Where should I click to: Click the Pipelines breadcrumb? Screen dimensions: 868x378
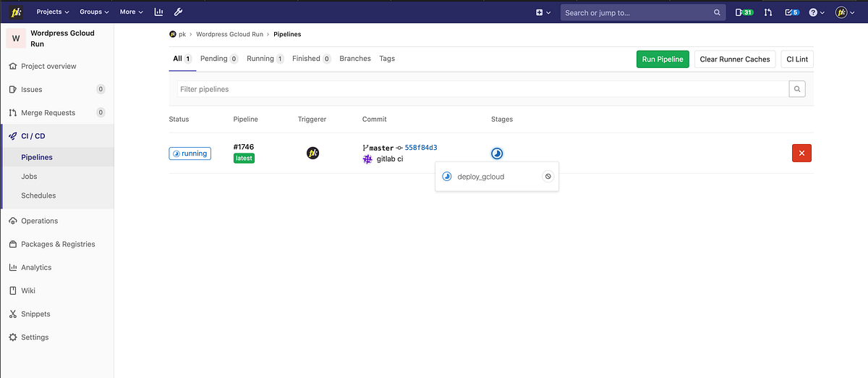[x=287, y=34]
